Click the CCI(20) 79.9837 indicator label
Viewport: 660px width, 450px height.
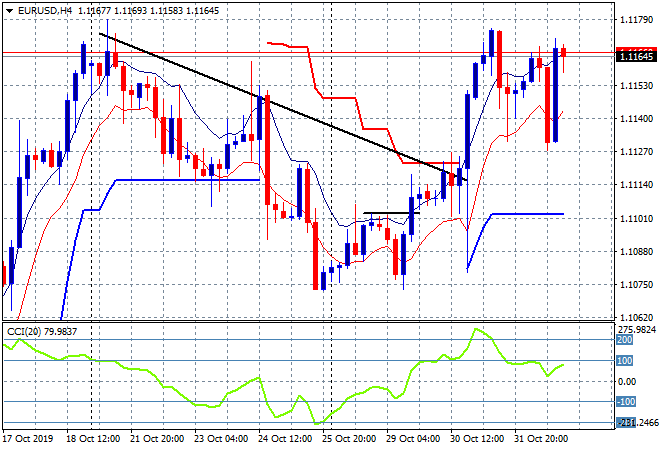coord(42,332)
